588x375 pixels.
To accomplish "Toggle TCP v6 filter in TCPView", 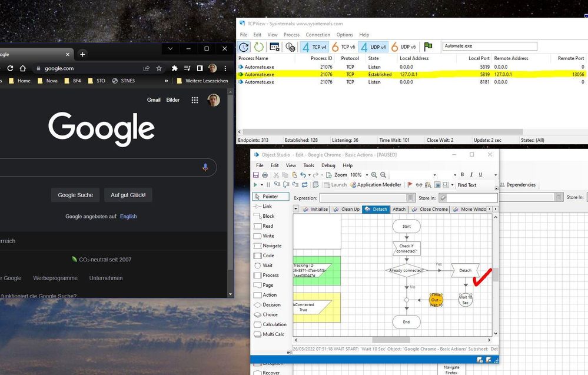I will tap(344, 47).
